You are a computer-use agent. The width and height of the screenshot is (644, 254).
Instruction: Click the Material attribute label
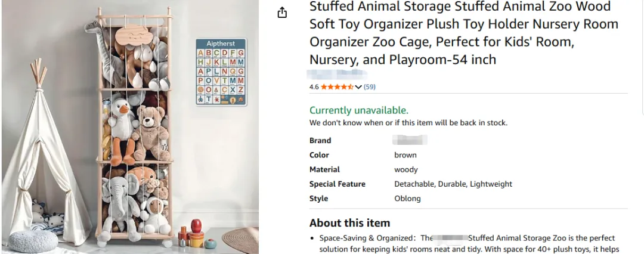[324, 169]
